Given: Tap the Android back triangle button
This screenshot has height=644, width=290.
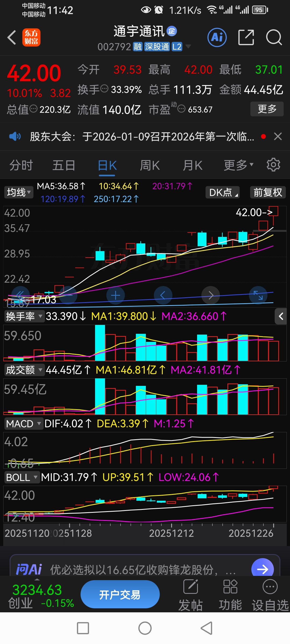Looking at the screenshot, I should [x=207, y=628].
